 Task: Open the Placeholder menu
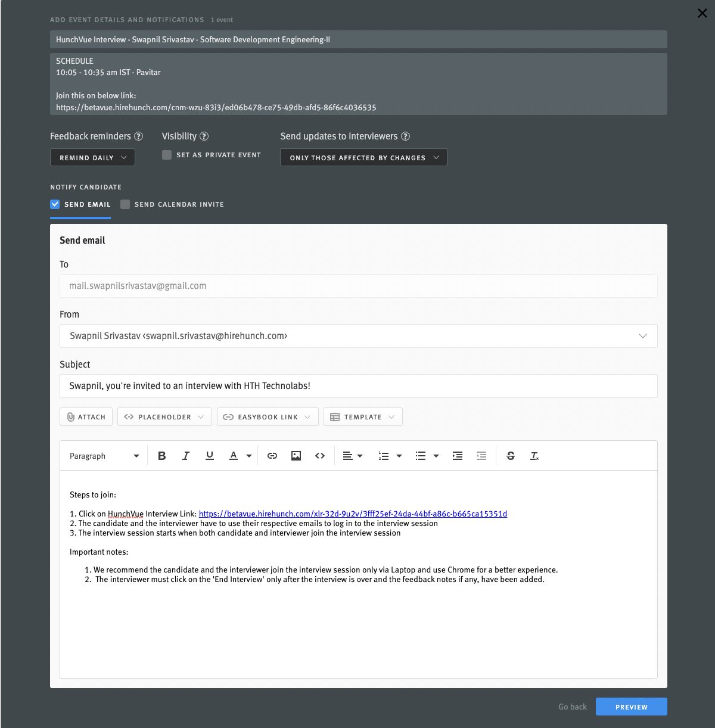(x=164, y=417)
